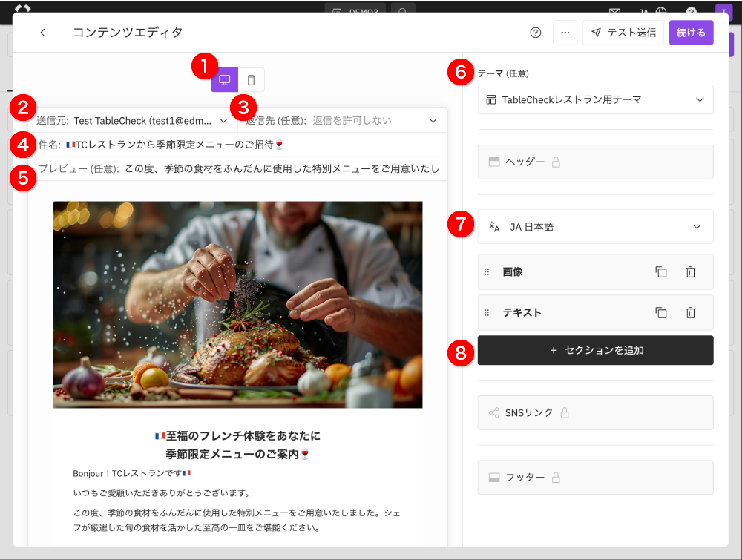
Task: Open the 送信元 sender dropdown
Action: pos(133,121)
